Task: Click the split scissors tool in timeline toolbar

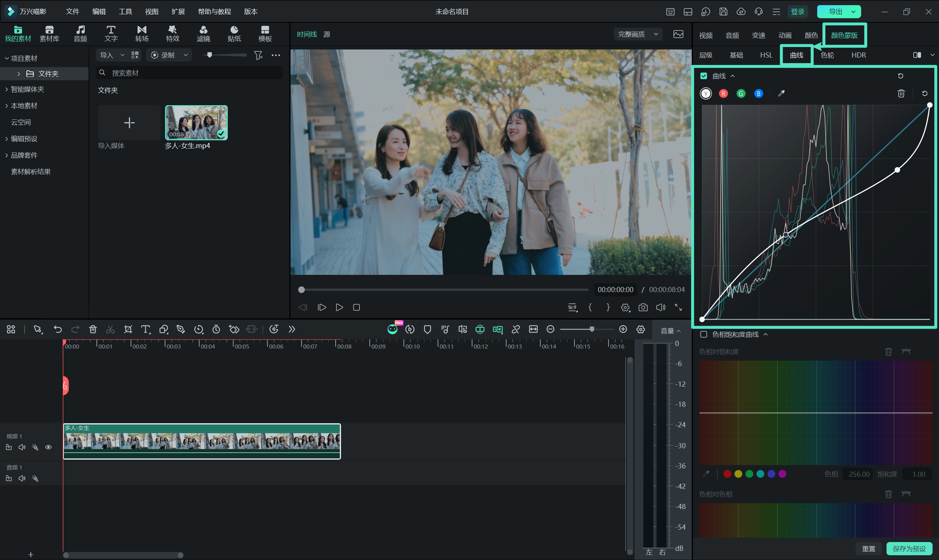Action: pyautogui.click(x=110, y=329)
